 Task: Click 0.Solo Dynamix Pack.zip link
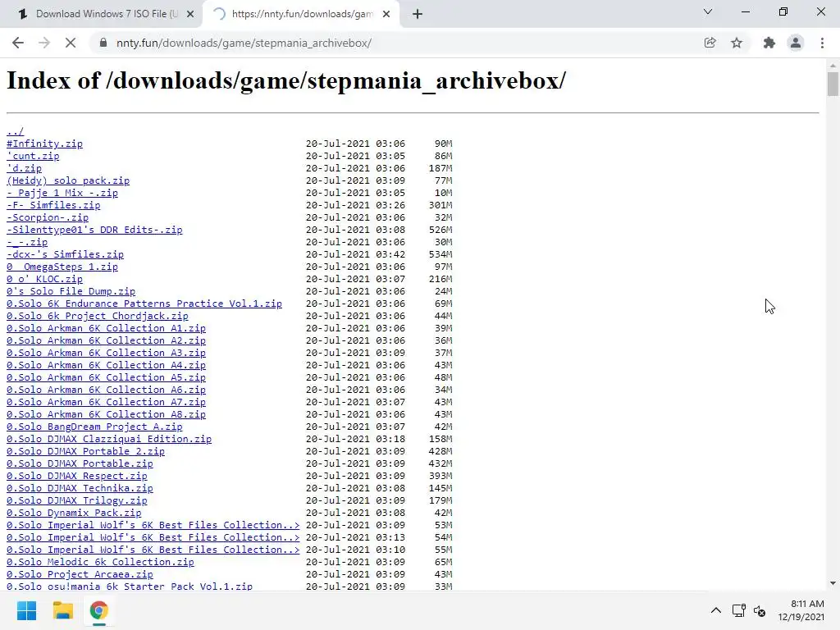point(74,514)
